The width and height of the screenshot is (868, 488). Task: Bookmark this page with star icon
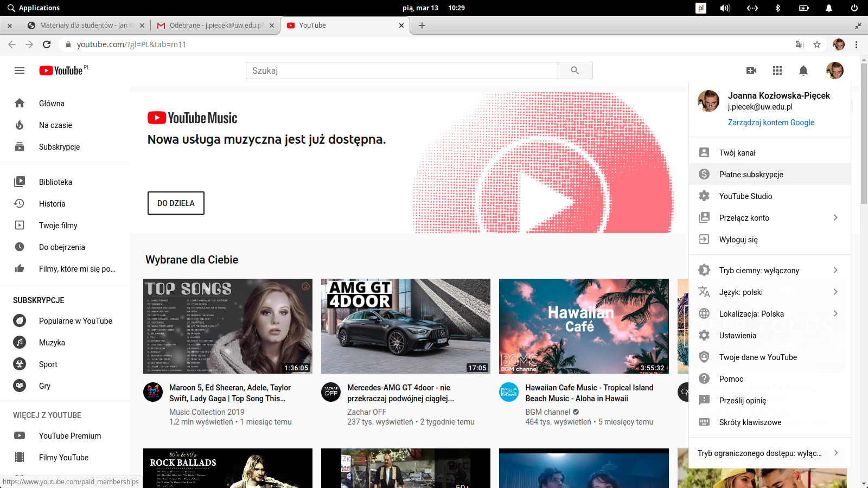coord(817,44)
